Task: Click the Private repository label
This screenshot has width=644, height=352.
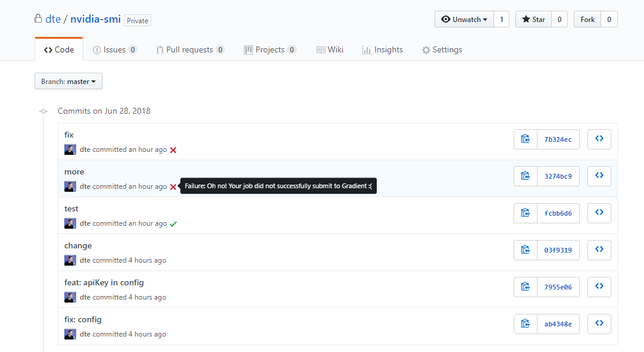Action: pyautogui.click(x=137, y=21)
